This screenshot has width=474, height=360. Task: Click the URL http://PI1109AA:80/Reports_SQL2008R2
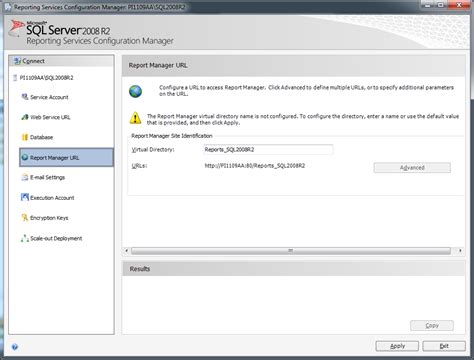click(255, 166)
